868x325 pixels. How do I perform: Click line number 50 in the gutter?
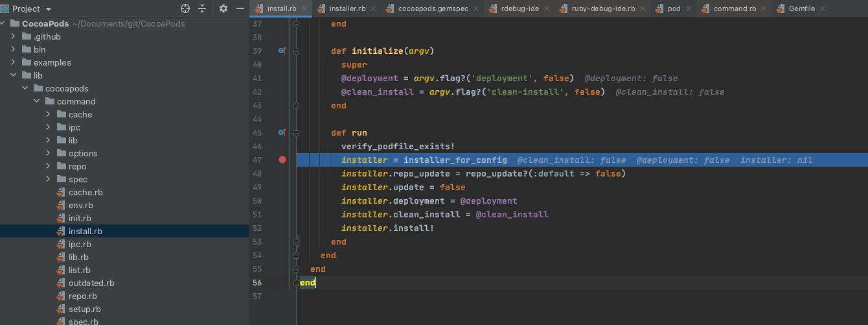[x=257, y=200]
